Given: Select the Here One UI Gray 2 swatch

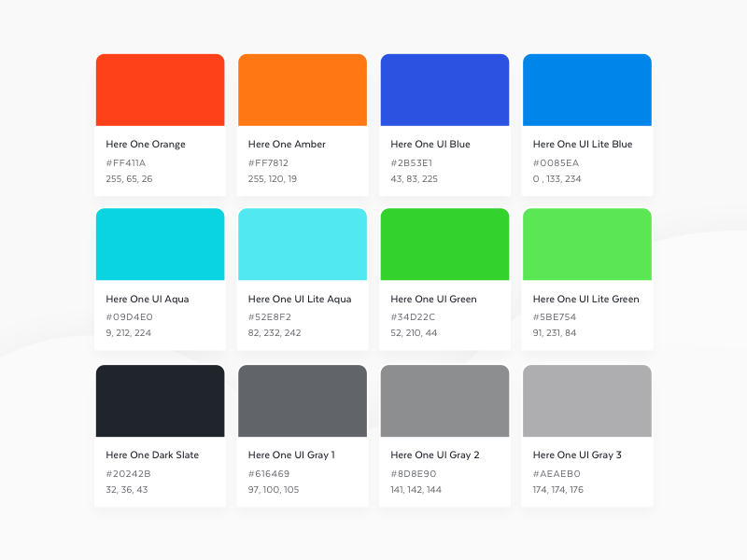Looking at the screenshot, I should (x=444, y=399).
